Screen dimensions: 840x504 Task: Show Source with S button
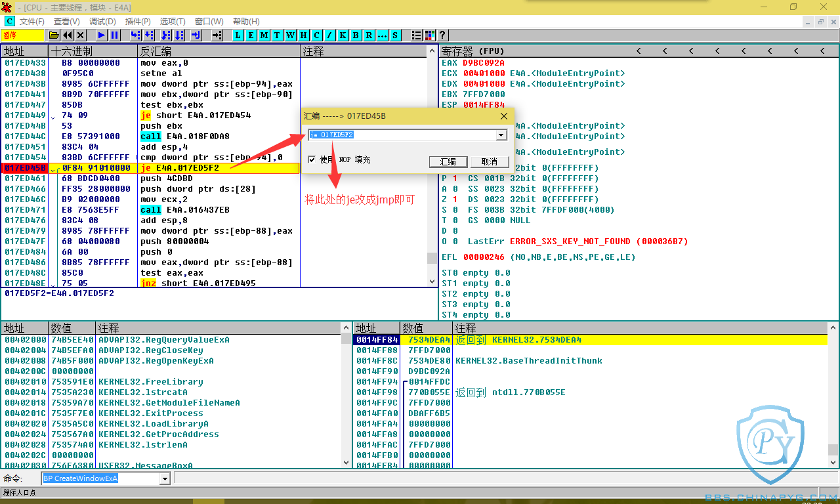[x=396, y=35]
